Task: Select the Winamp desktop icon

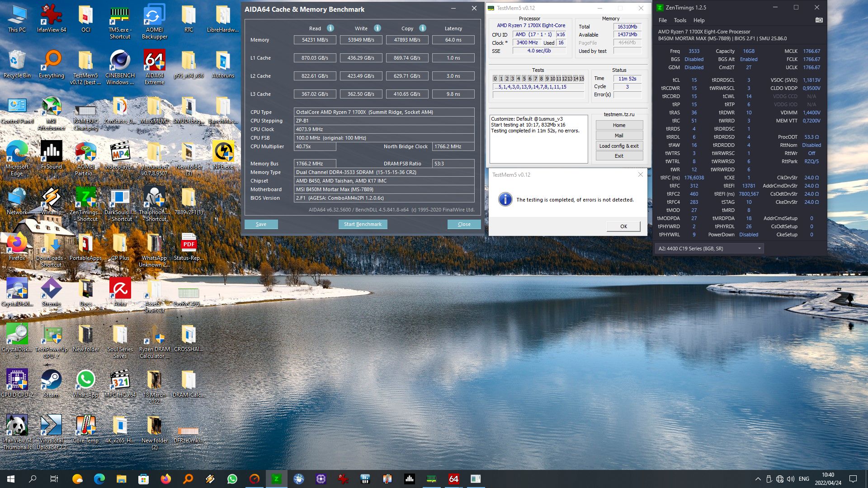Action: coord(52,201)
